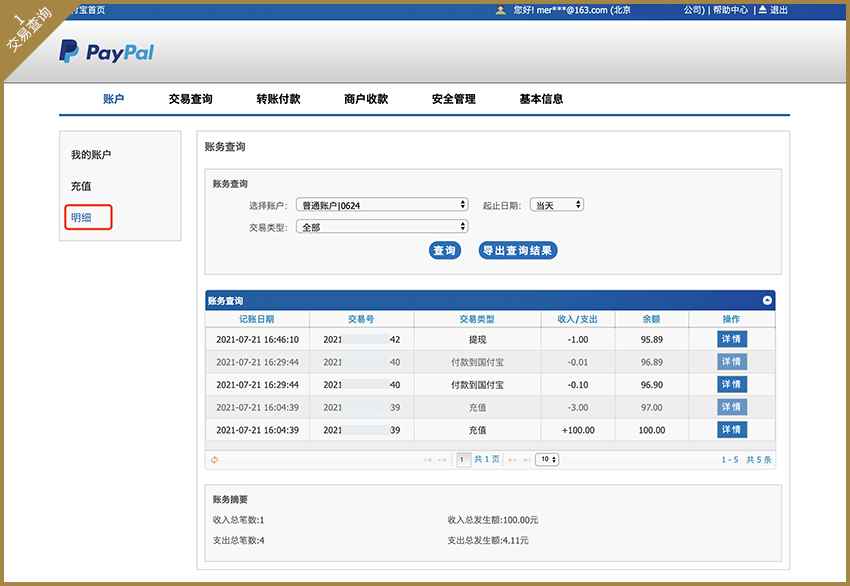Switch to 基本信息 tab
850x586 pixels.
(541, 99)
